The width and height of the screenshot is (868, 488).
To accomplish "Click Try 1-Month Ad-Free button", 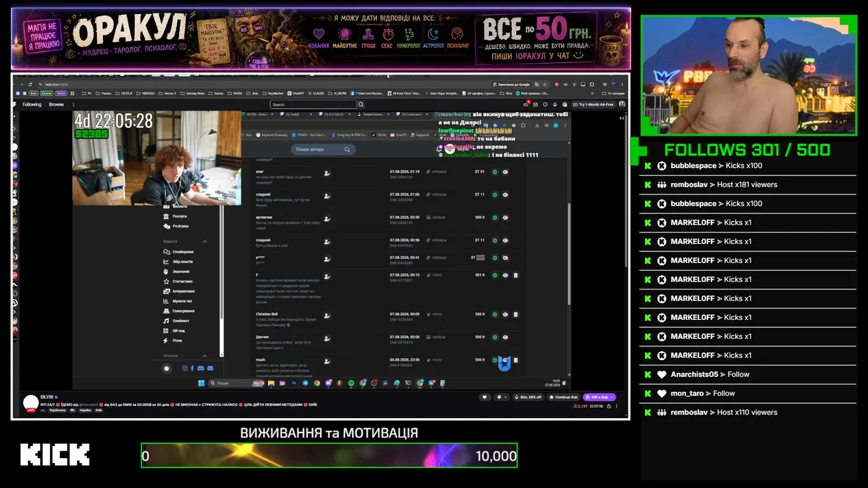I will (593, 104).
